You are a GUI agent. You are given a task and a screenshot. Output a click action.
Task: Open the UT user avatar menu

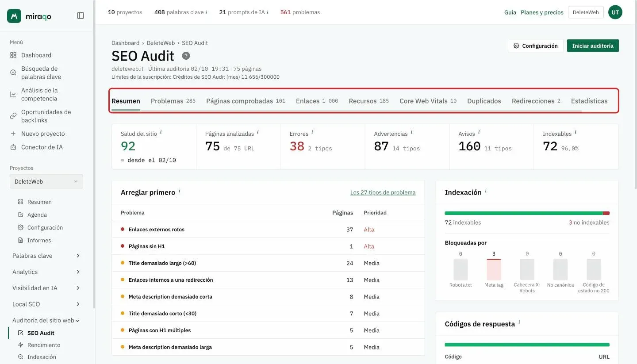(x=615, y=12)
